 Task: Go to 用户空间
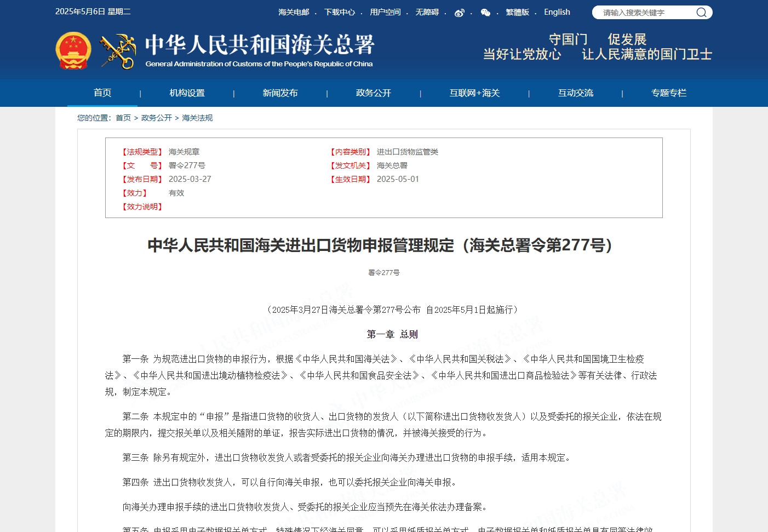click(385, 12)
